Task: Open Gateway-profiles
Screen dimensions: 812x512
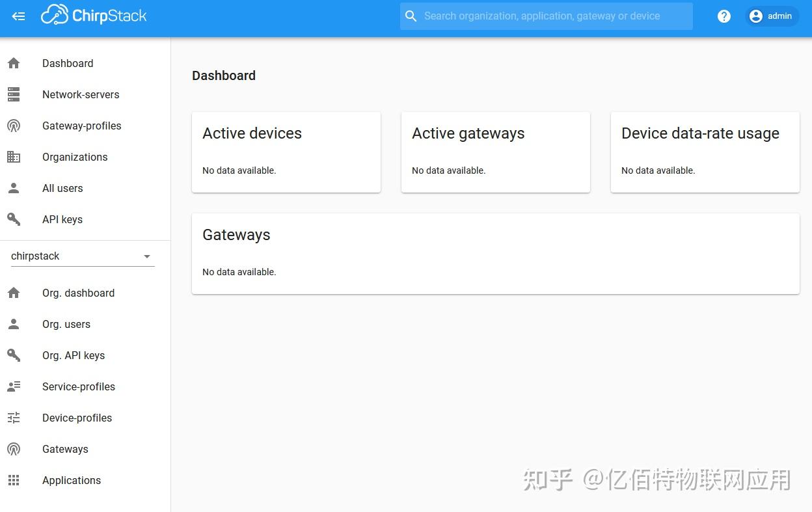Action: (82, 126)
